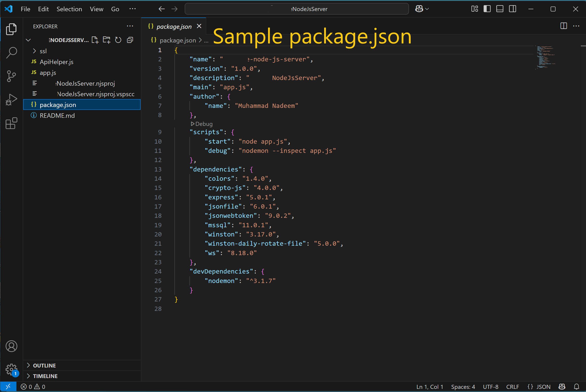The image size is (586, 392).
Task: Select the package.json editor tab
Action: (x=174, y=26)
